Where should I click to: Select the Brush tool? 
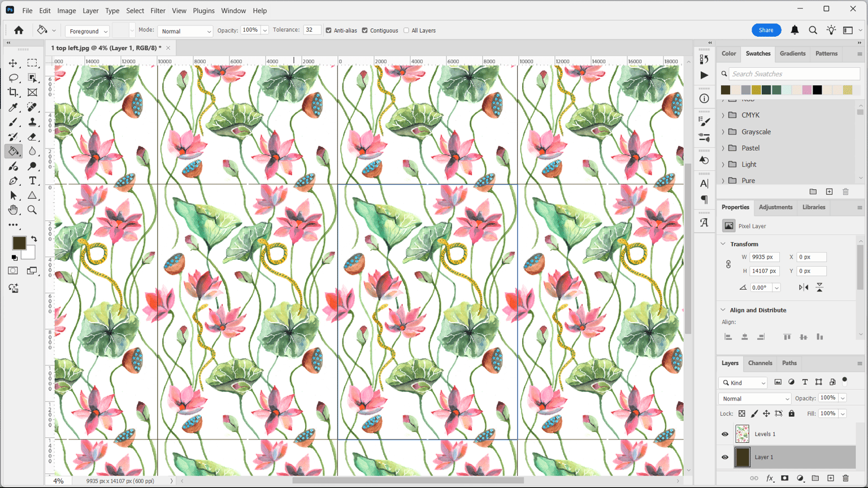13,122
